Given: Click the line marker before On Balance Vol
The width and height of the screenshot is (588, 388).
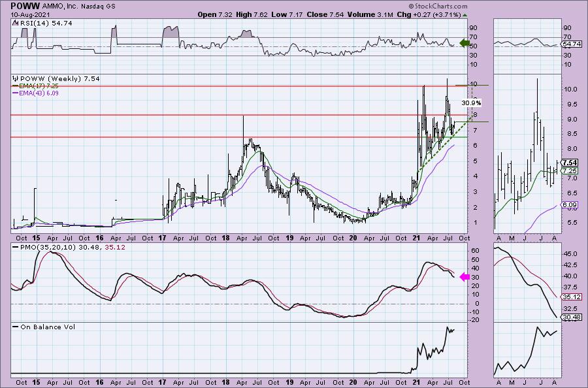Looking at the screenshot, I should click(x=15, y=327).
